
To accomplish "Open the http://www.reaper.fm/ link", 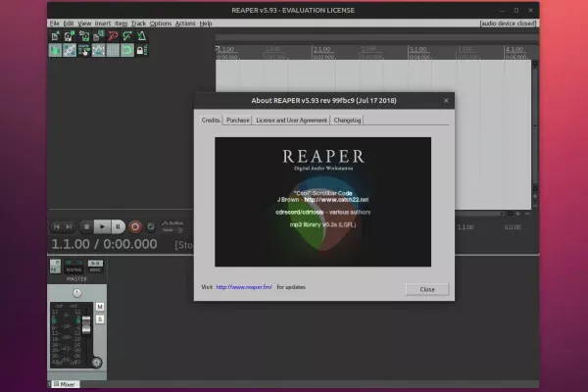I will point(244,287).
